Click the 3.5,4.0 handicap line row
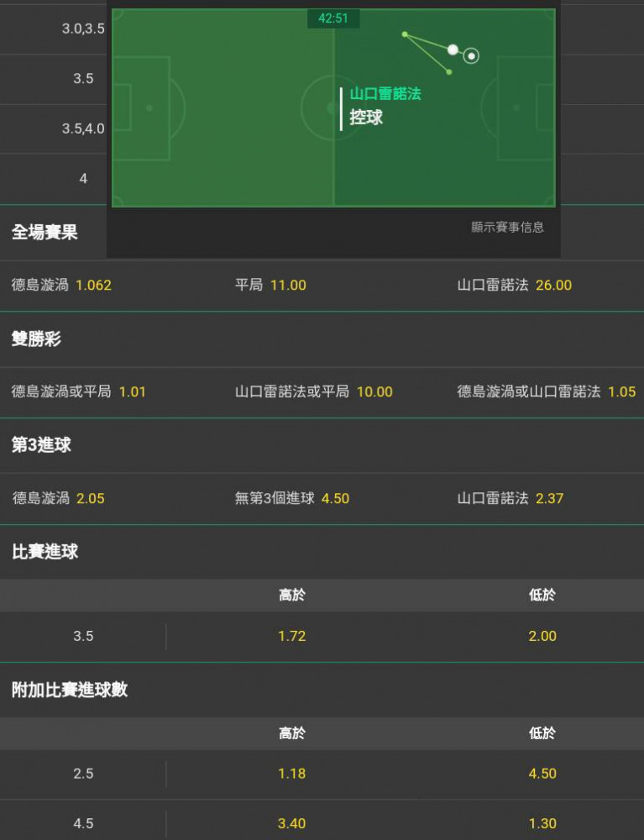 tap(83, 129)
